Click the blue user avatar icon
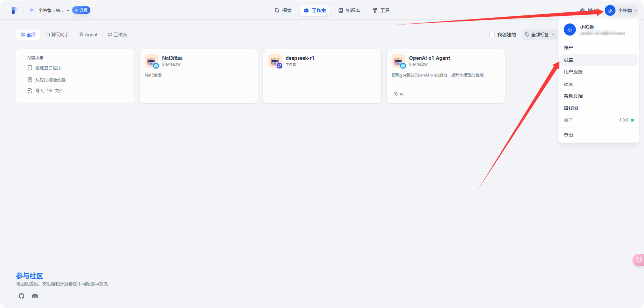Image resolution: width=644 pixels, height=308 pixels. (610, 11)
